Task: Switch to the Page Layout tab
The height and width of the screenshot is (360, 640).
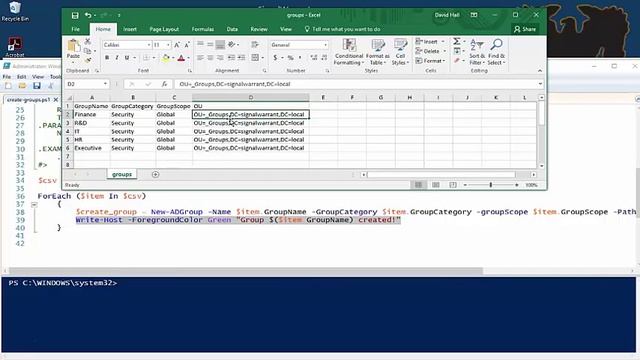Action: click(x=164, y=29)
